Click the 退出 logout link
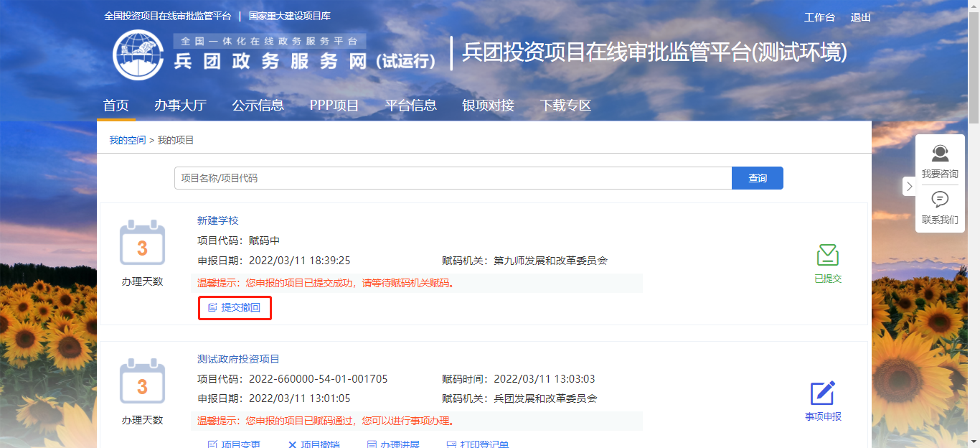 tap(860, 17)
